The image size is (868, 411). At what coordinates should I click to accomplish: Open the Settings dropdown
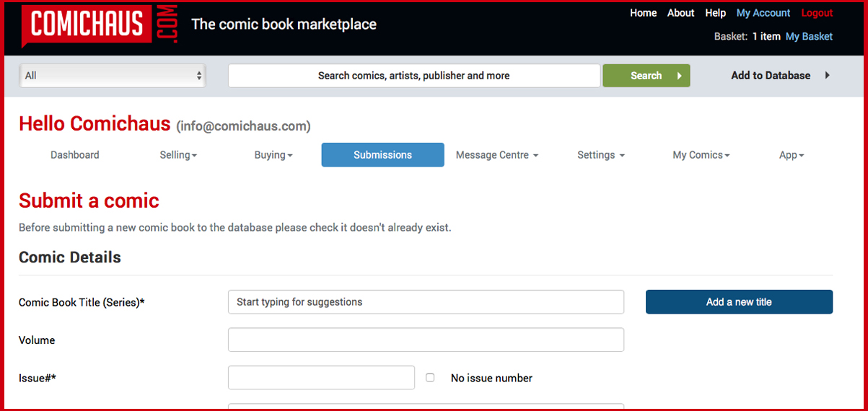point(601,155)
